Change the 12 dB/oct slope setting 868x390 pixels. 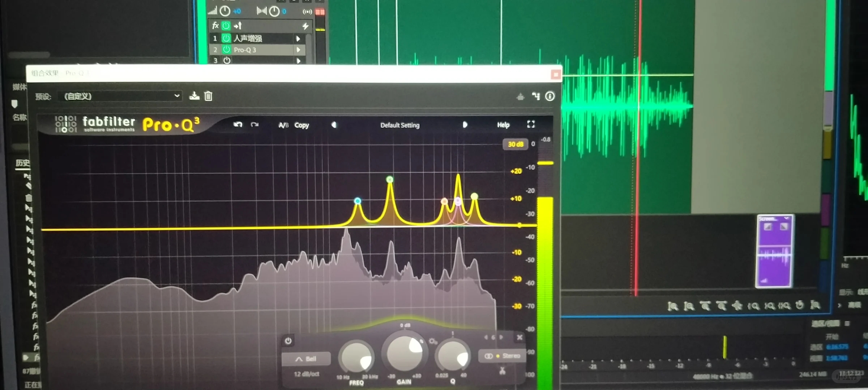tap(306, 374)
